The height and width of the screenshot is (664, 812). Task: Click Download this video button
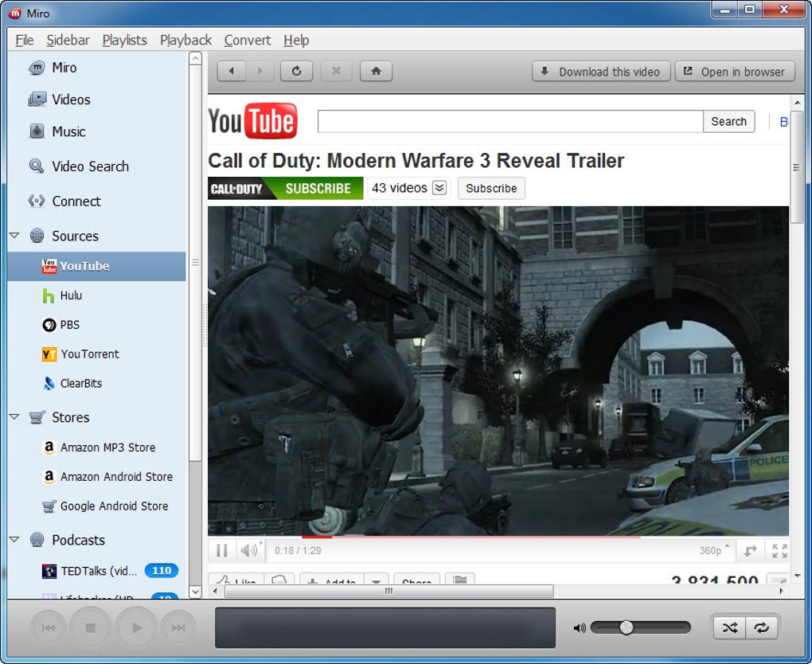(x=601, y=72)
